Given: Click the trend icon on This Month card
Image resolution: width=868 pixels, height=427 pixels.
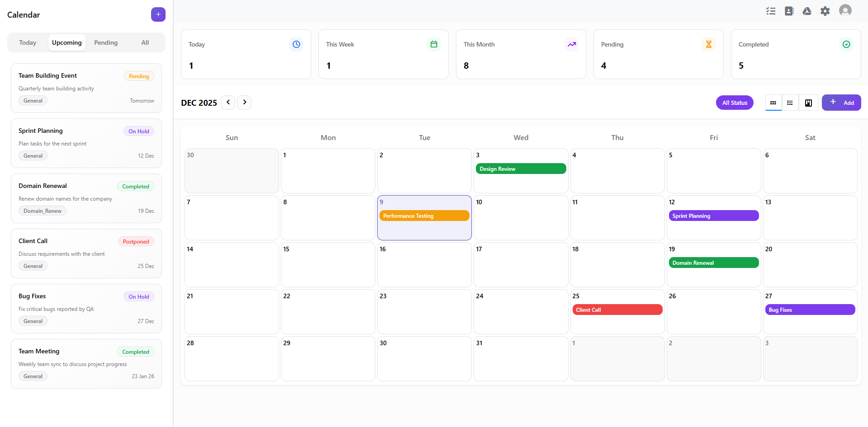Looking at the screenshot, I should point(571,44).
